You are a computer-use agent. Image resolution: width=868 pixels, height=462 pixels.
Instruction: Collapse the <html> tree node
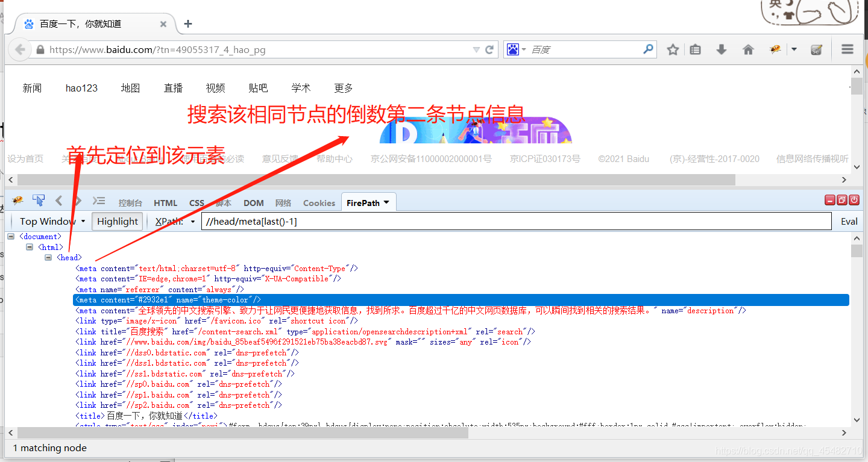[x=30, y=248]
